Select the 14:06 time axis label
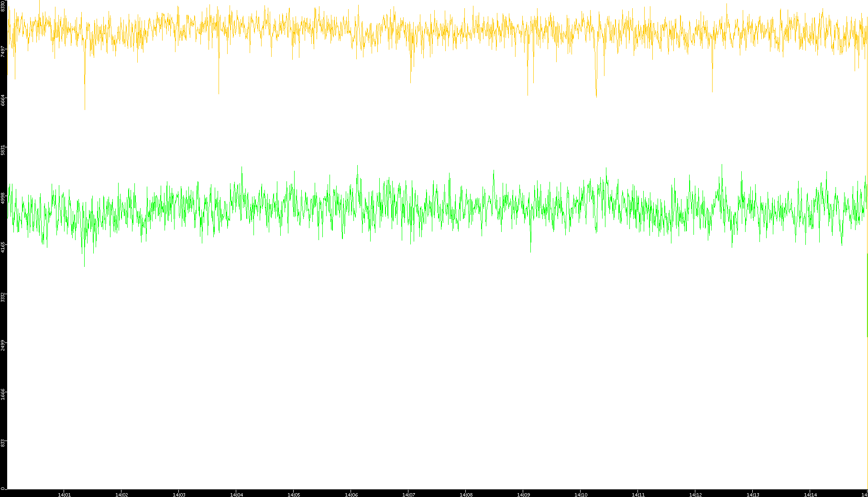Image resolution: width=868 pixels, height=497 pixels. coord(351,495)
